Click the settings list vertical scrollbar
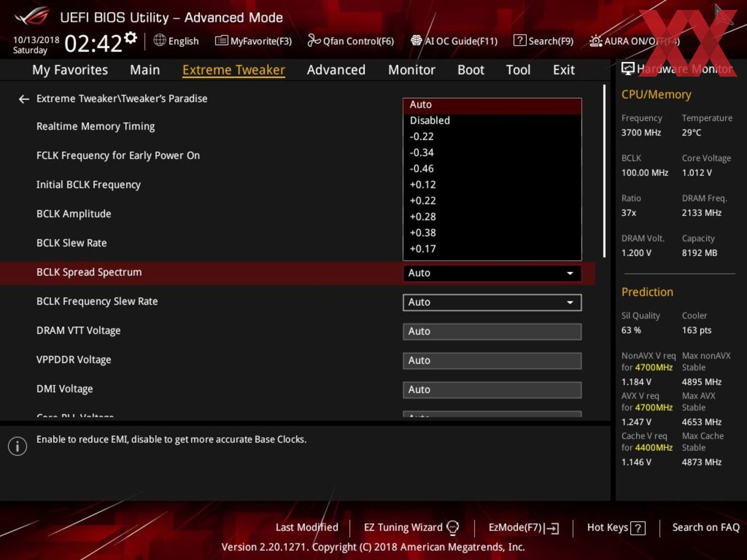The width and height of the screenshot is (747, 560). (604, 171)
